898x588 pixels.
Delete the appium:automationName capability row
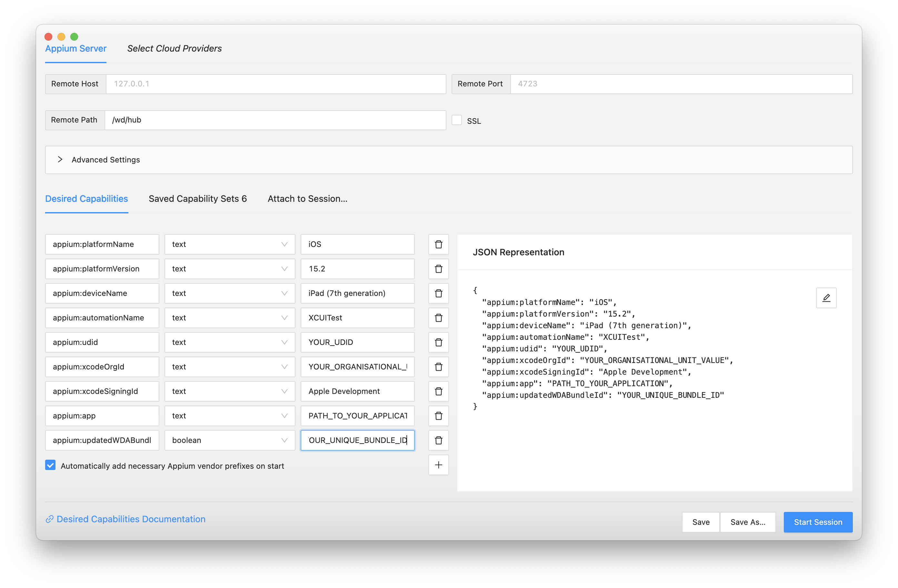click(438, 318)
